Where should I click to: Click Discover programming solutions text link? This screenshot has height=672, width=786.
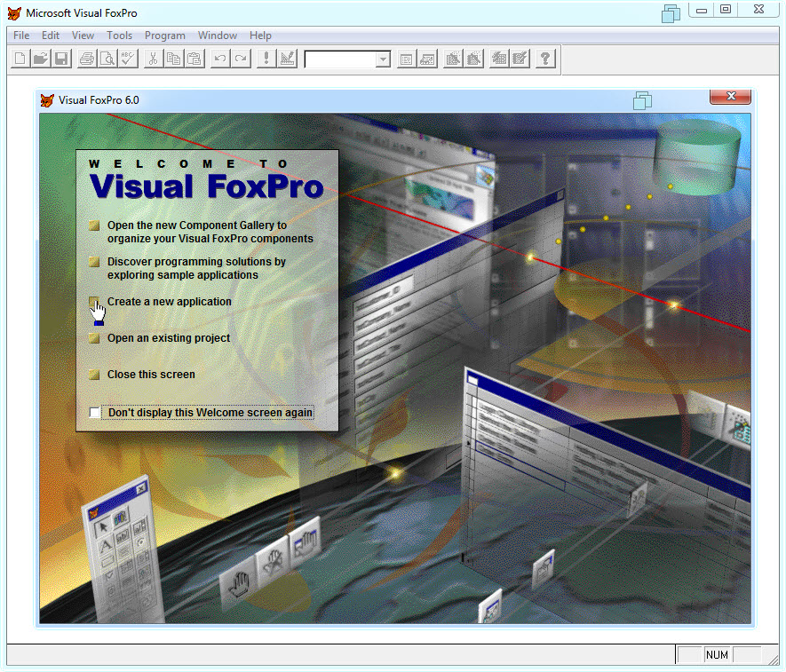(x=196, y=268)
